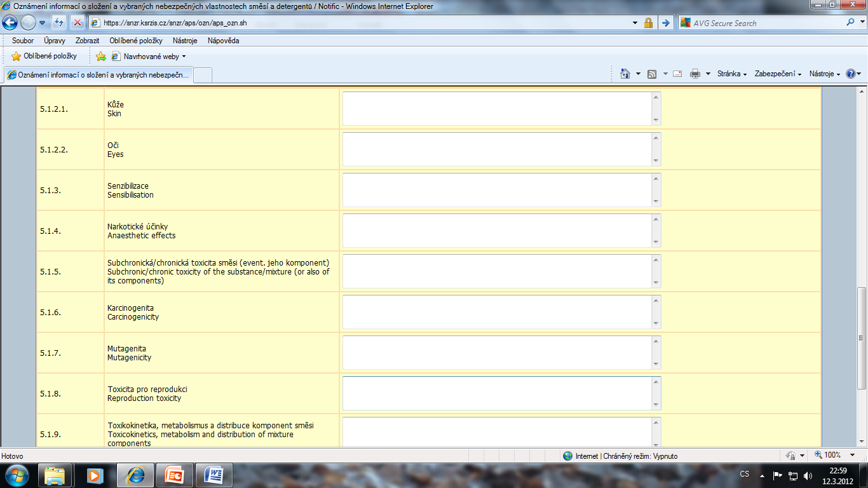Open the Úpravy menu
Screen dimensions: 868x488
[55, 40]
